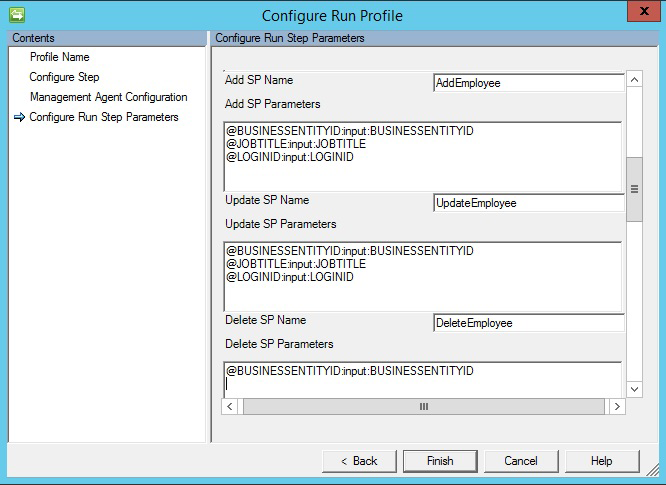Click @BUSINESSENTITYID line in Delete SP Parameters
This screenshot has width=666, height=485.
(x=350, y=371)
